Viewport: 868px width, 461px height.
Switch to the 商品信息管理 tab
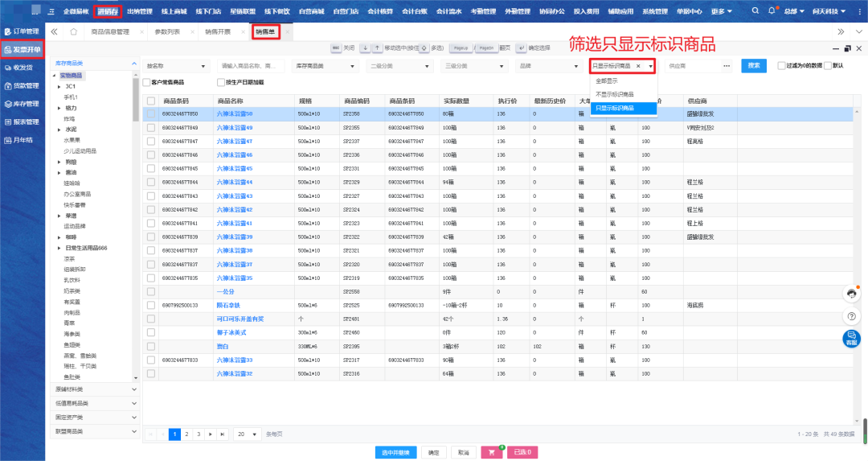click(109, 31)
